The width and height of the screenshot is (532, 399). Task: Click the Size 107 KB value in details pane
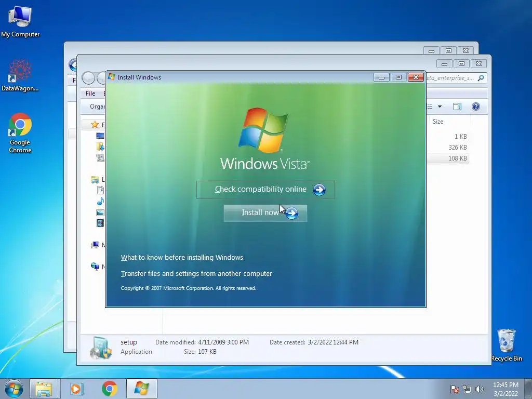click(x=207, y=352)
